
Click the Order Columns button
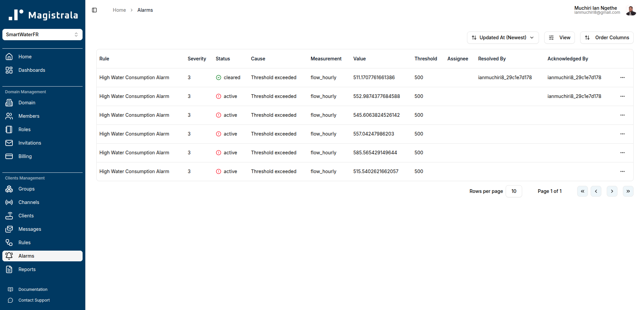pos(606,38)
